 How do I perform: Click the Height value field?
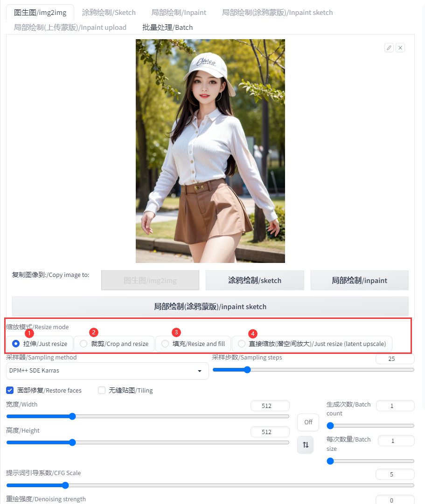270,432
